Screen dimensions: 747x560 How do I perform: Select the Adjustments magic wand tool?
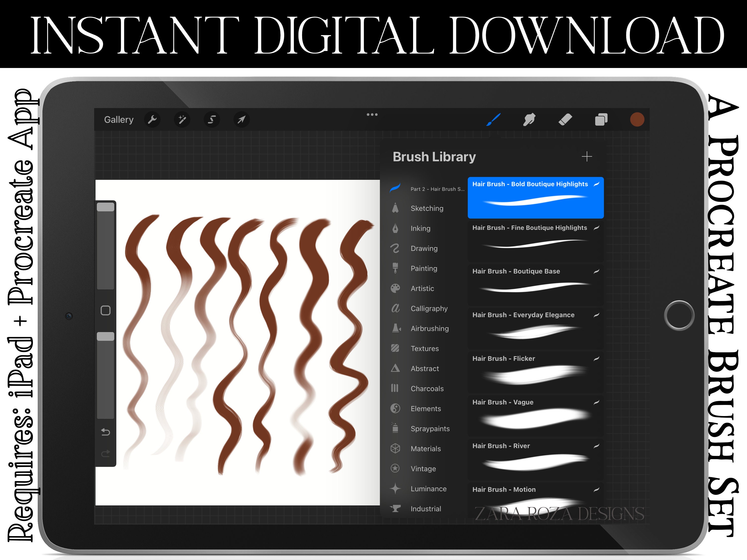[182, 120]
